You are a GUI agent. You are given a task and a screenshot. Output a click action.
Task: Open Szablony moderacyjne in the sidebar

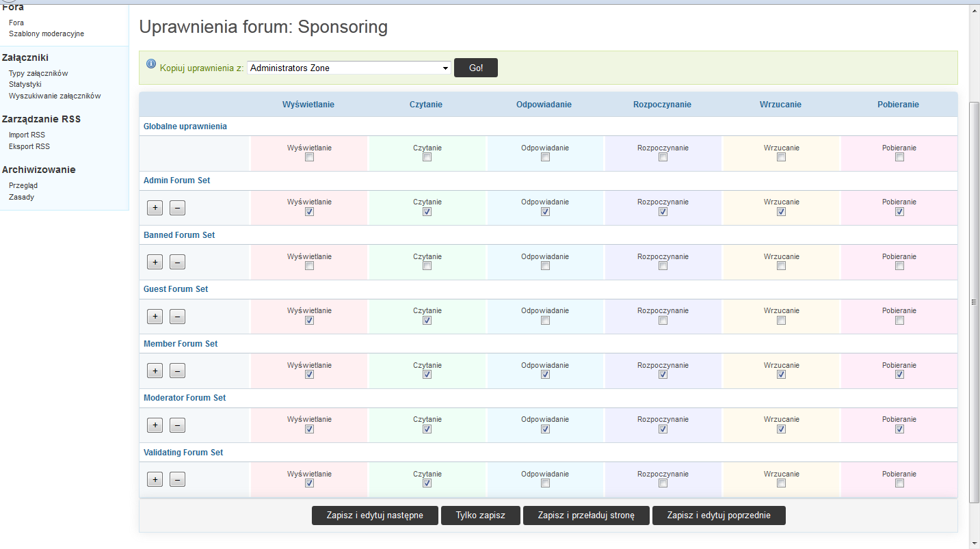tap(47, 34)
